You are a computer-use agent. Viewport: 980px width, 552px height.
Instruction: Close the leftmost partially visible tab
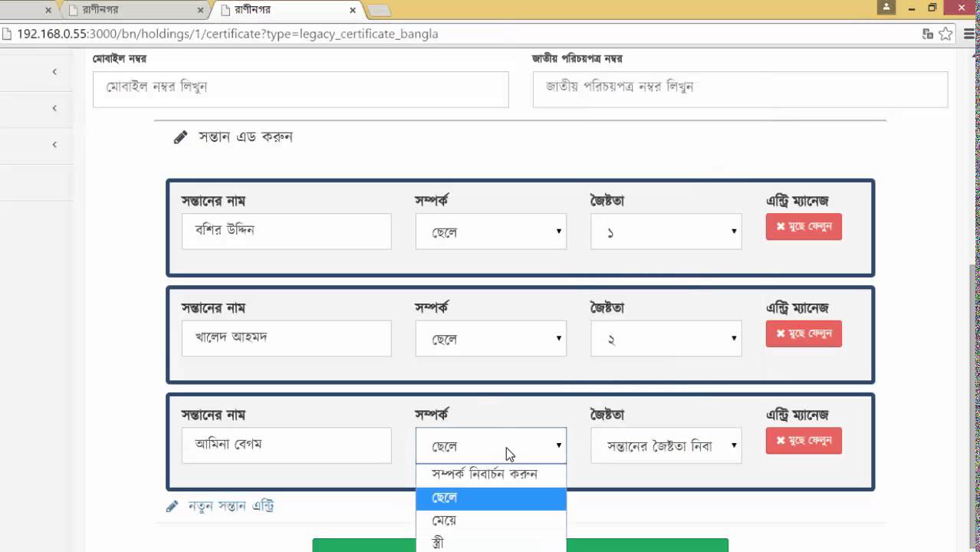pos(48,10)
